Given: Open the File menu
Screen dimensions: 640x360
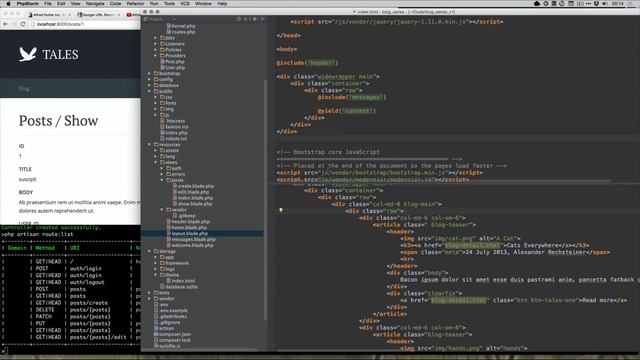Looking at the screenshot, I should (48, 4).
